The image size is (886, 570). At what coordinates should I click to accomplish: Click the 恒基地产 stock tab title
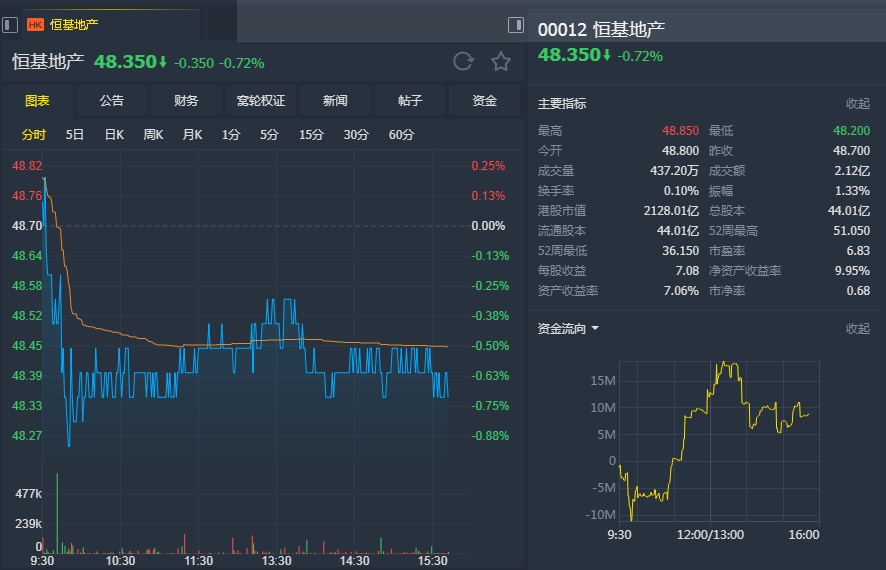click(x=74, y=24)
